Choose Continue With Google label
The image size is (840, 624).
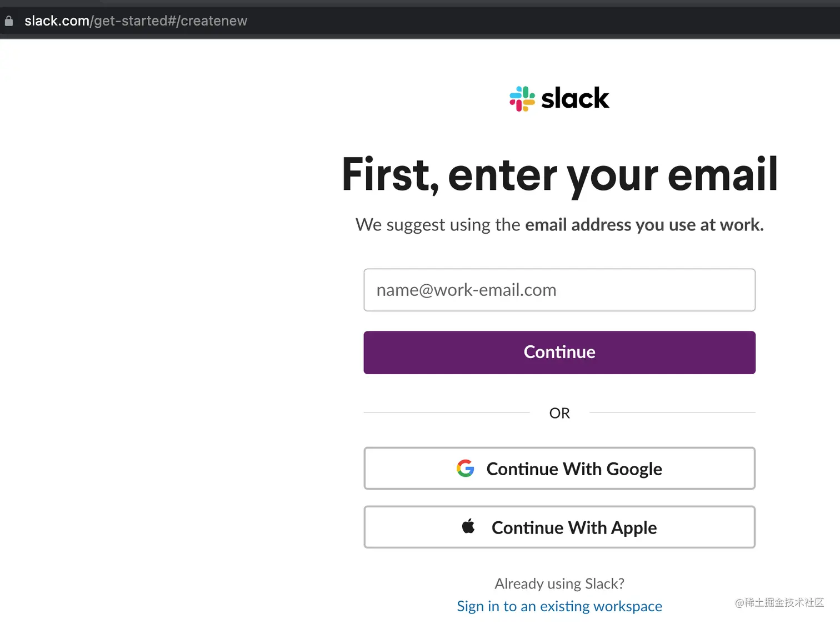coord(574,469)
